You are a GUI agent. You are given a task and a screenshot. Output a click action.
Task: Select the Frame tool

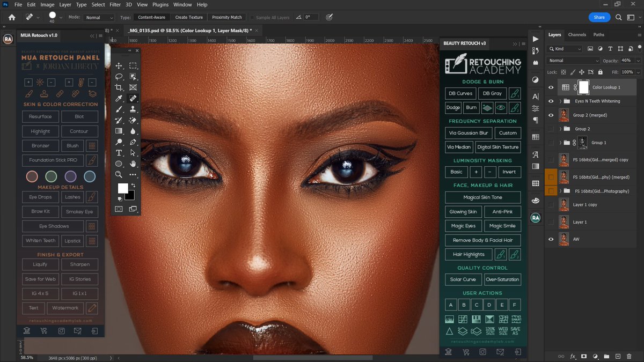pyautogui.click(x=133, y=87)
